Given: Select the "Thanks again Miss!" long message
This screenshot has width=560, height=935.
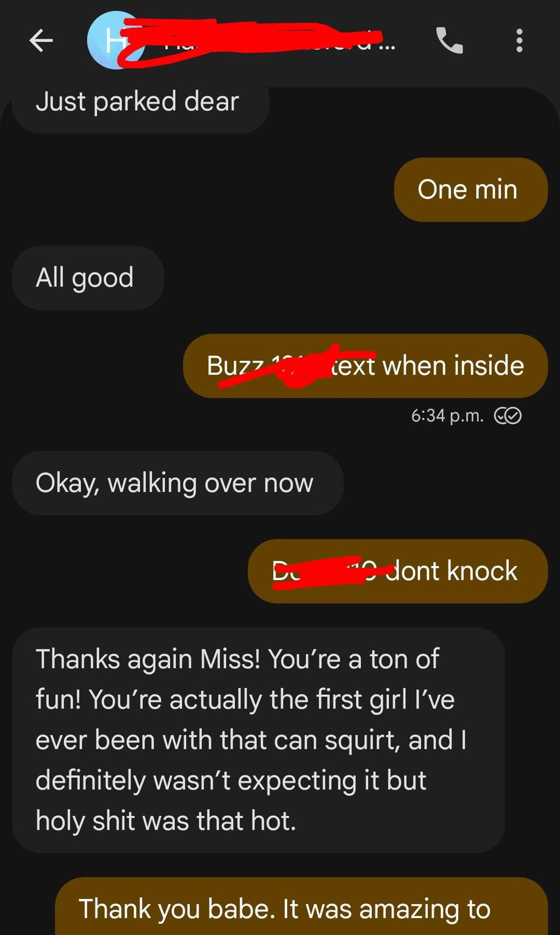Looking at the screenshot, I should pos(258,740).
